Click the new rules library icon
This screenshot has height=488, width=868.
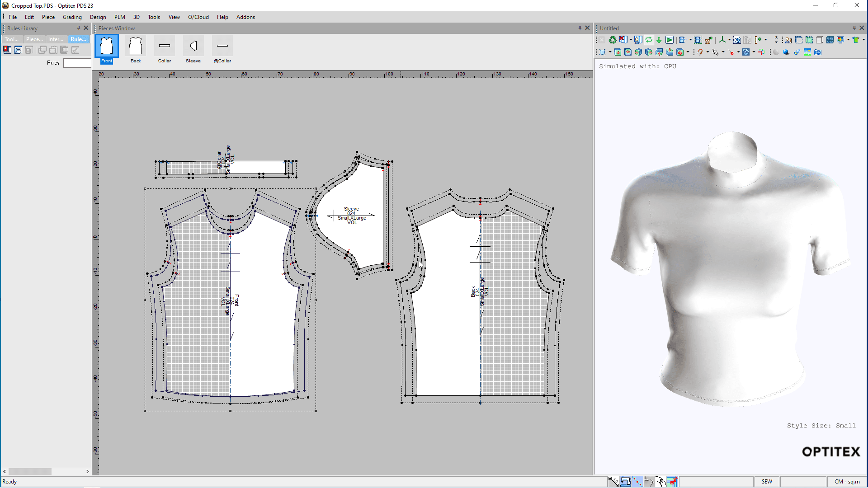(x=7, y=50)
